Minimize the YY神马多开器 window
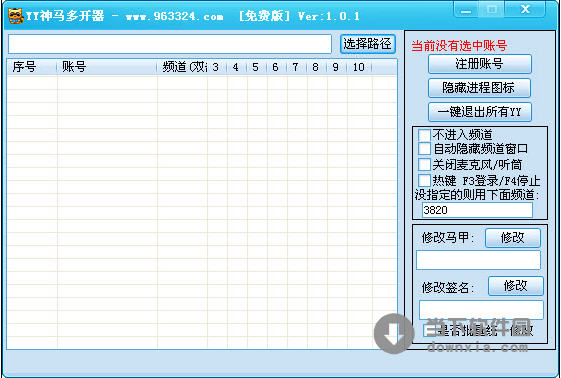 (x=465, y=10)
